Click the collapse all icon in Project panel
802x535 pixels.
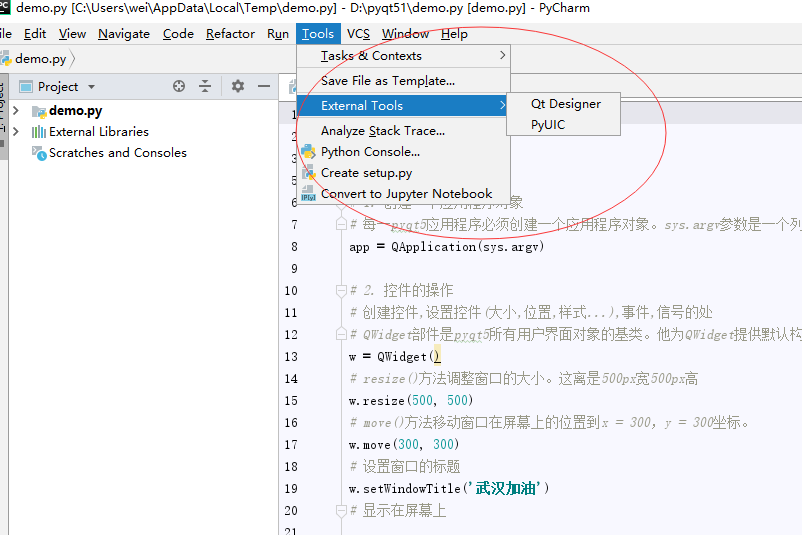[205, 86]
